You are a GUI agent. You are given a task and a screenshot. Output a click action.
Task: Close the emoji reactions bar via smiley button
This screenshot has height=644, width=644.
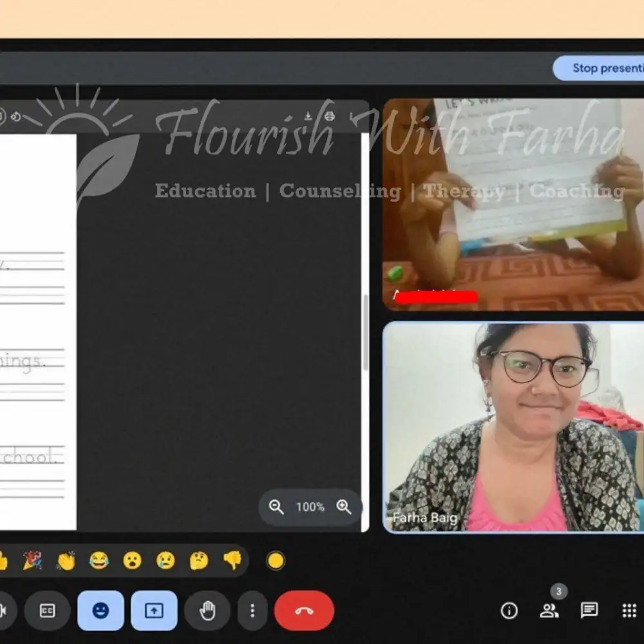point(100,611)
